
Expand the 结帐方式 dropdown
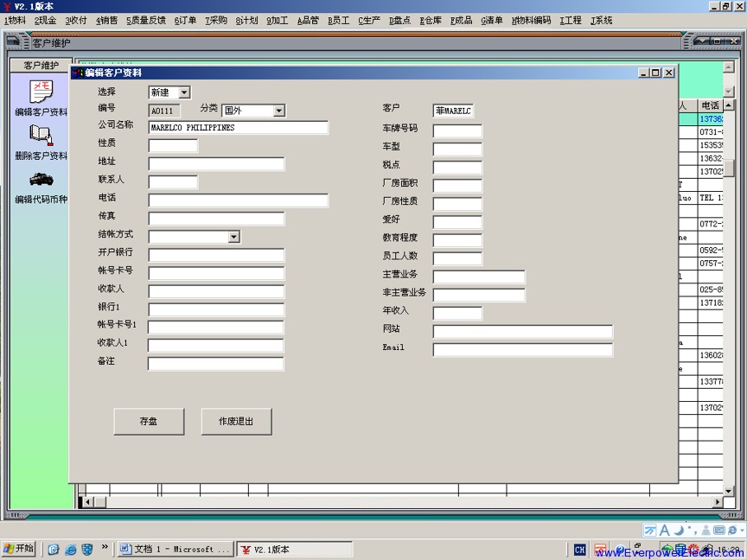(x=232, y=236)
